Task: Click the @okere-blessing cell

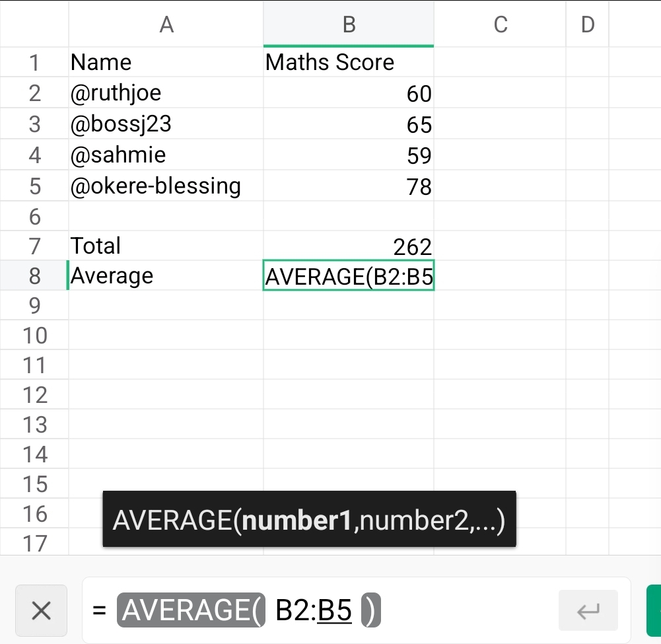Action: [166, 186]
